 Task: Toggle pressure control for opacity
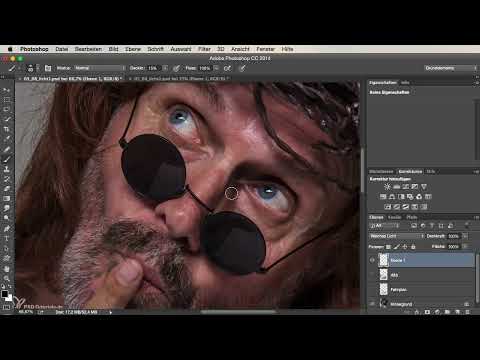coord(176,68)
